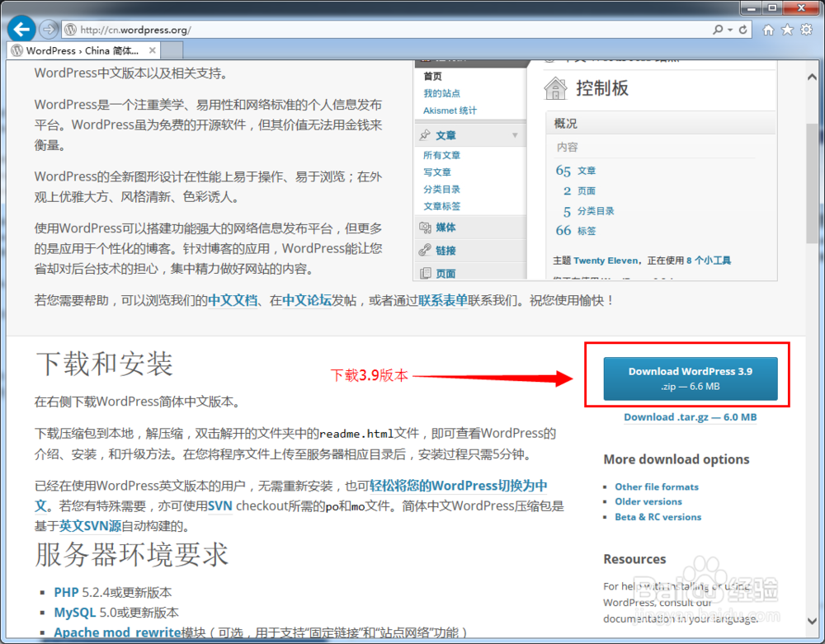Image resolution: width=825 pixels, height=644 pixels.
Task: Close the WordPress › China tab
Action: (152, 50)
